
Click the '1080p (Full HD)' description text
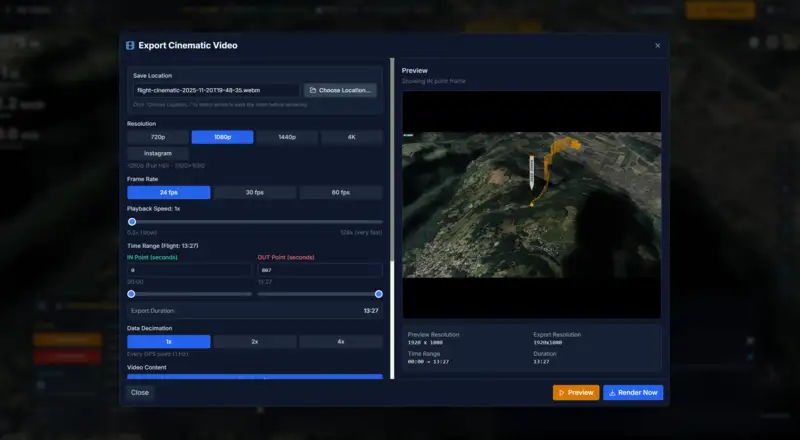tap(166, 166)
